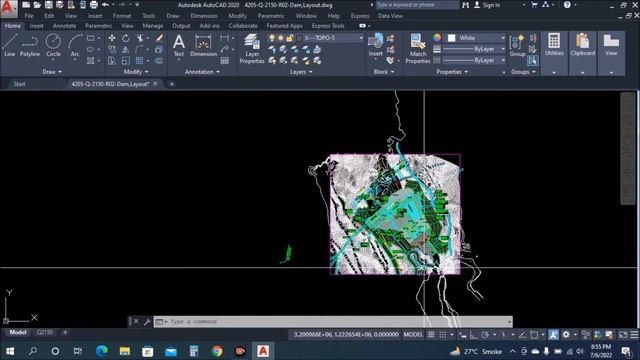Viewport: 640px width, 360px height.
Task: Click the new drawing tab plus button
Action: pyautogui.click(x=171, y=84)
